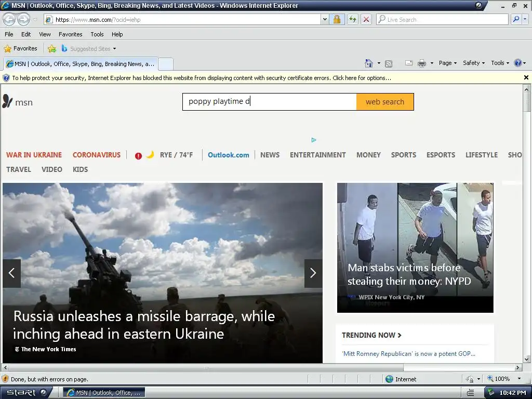Open the Russia missile barrage headline
Screen dimensions: 532x399
coord(144,325)
